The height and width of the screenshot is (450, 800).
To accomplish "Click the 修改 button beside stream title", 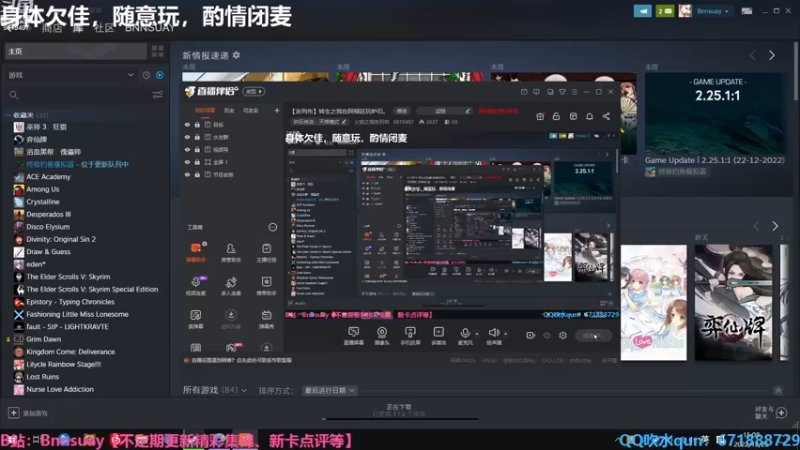I will click(x=402, y=111).
